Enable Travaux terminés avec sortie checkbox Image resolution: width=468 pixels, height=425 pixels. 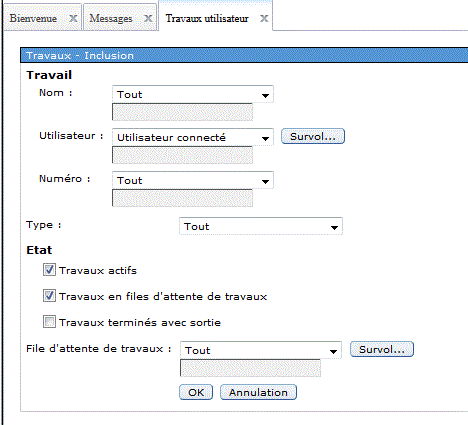click(x=49, y=322)
